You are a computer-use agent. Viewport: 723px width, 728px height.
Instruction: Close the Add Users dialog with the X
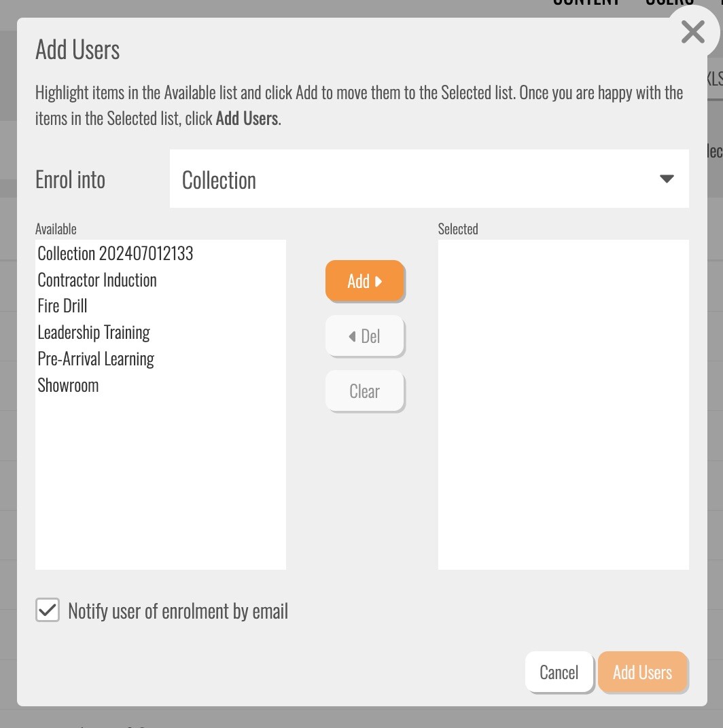click(692, 32)
